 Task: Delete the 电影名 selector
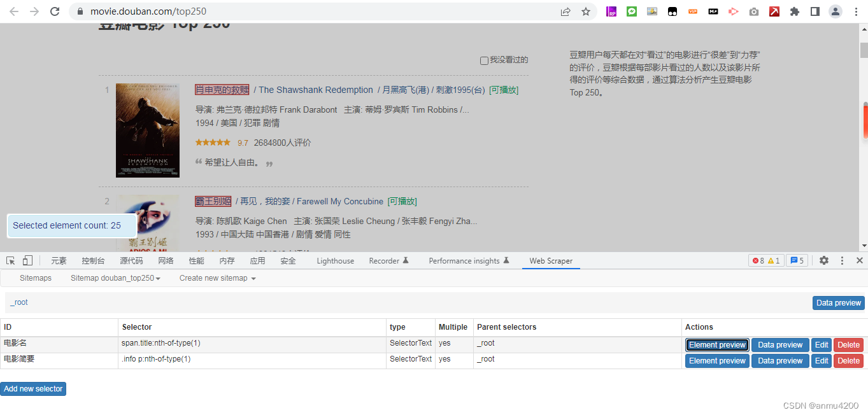pos(848,345)
